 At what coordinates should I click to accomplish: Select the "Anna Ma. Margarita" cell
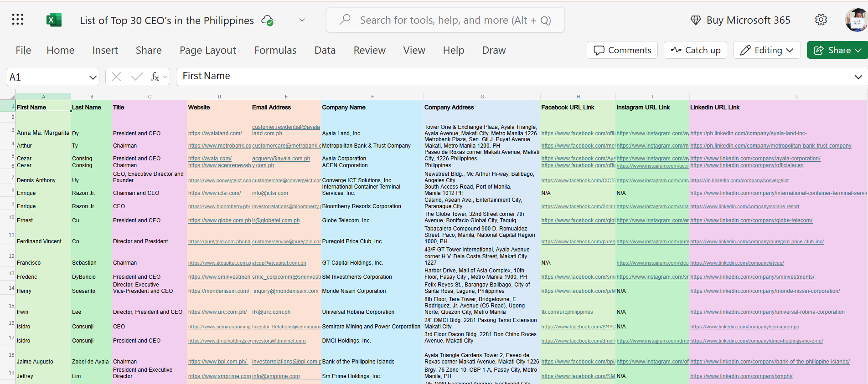[x=43, y=130]
